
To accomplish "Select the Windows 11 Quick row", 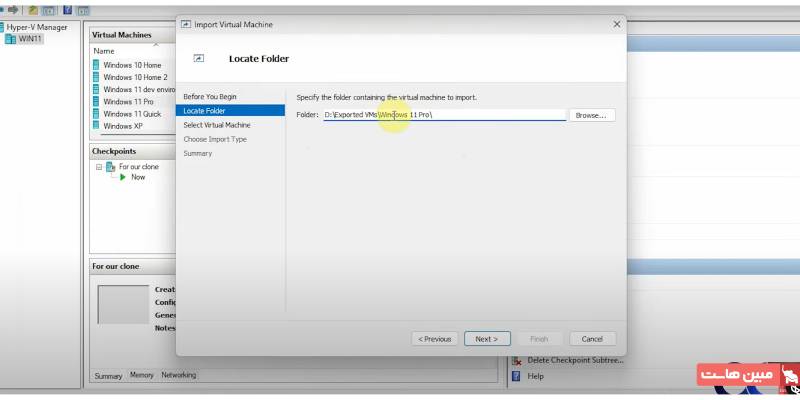I will coord(134,114).
